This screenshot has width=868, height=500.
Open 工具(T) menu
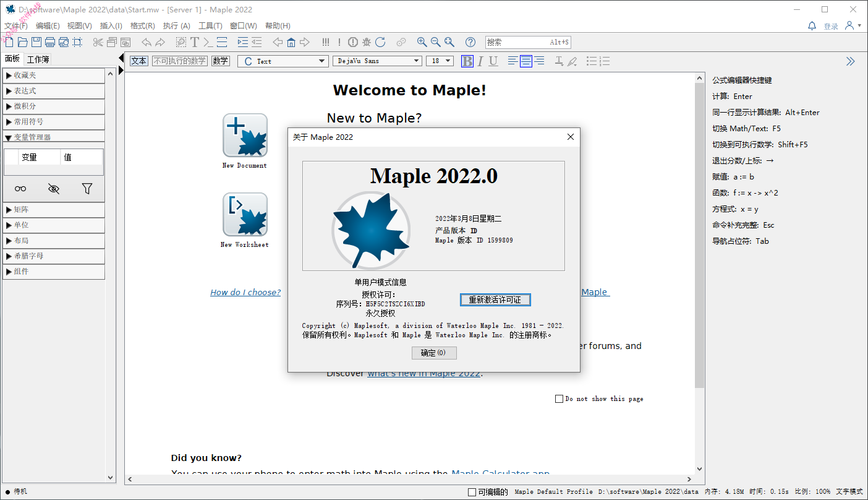point(210,26)
